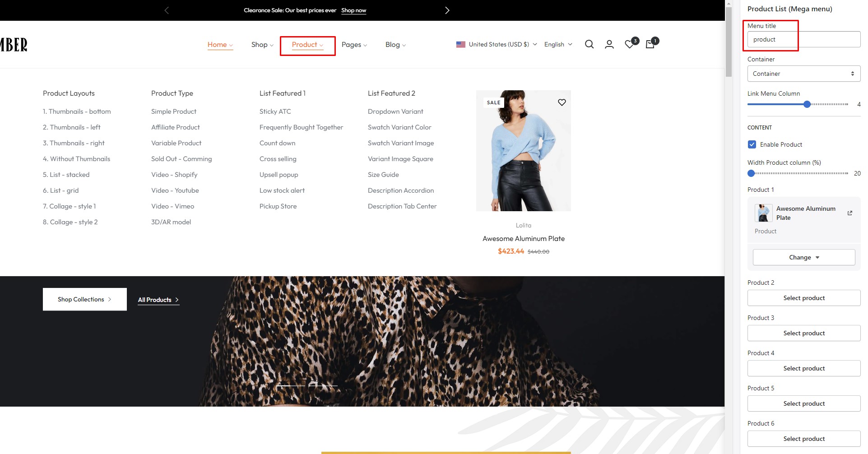The width and height of the screenshot is (868, 454).
Task: Open the English language selector
Action: [x=558, y=44]
